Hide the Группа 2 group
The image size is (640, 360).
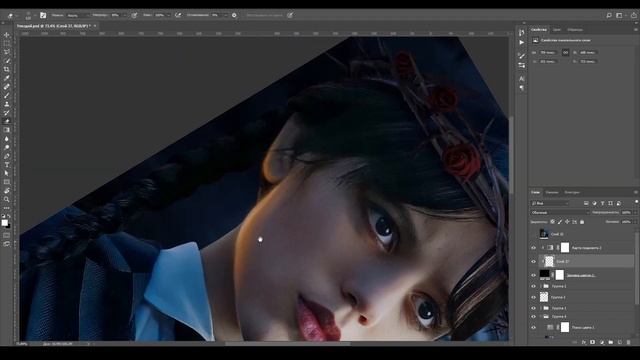[x=533, y=287]
